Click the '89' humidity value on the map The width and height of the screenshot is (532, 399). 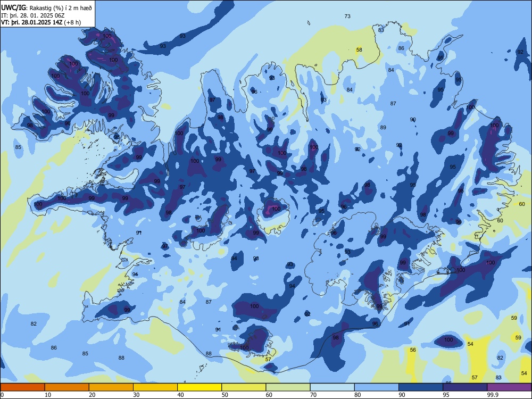pyautogui.click(x=383, y=127)
